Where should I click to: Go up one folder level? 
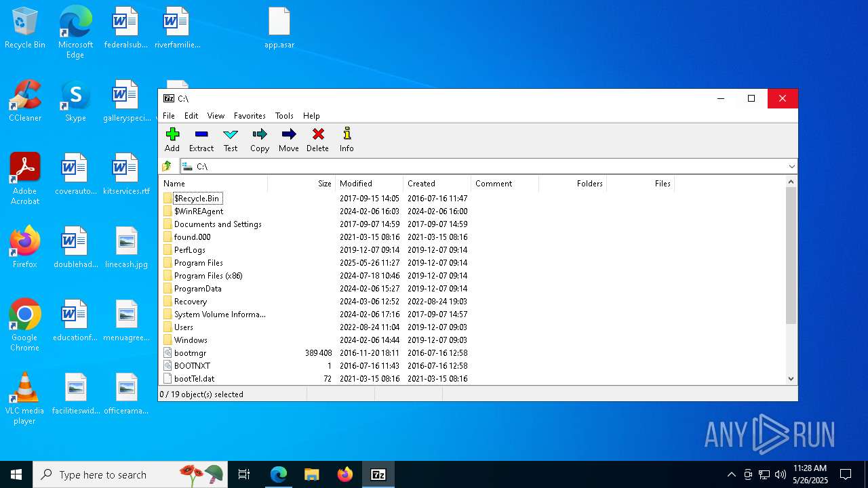[167, 166]
